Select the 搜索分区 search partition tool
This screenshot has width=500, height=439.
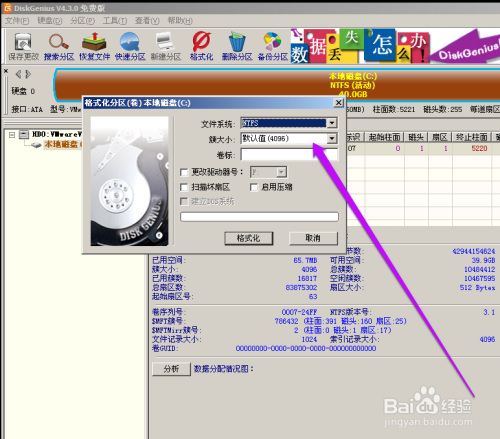[x=59, y=46]
